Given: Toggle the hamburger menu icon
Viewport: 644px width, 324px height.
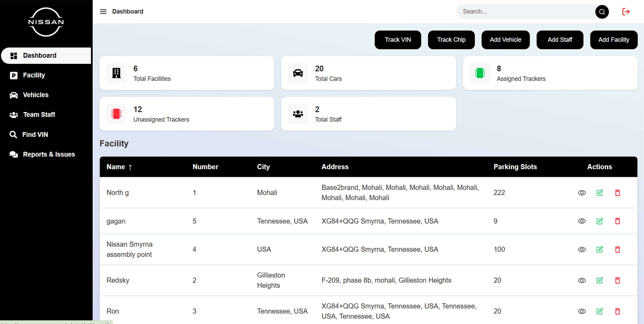Looking at the screenshot, I should click(103, 12).
